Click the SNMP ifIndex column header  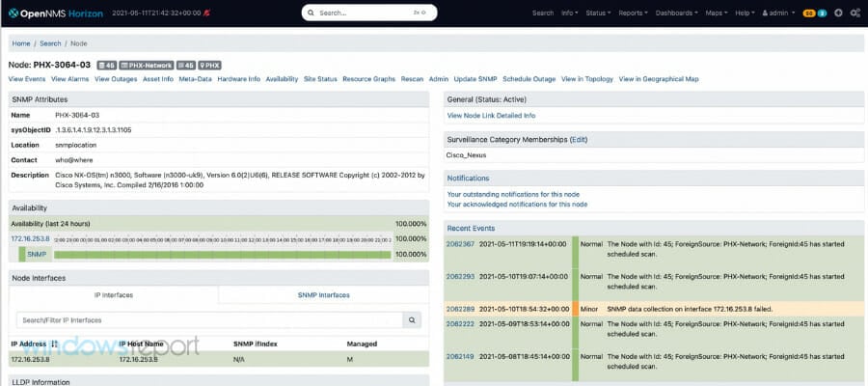point(256,344)
